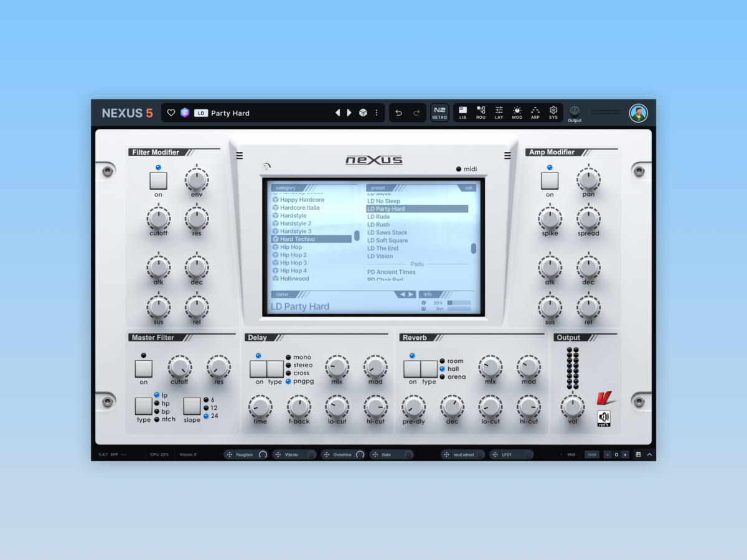Screen dimensions: 747x560
Task: Select the arena reverb type option
Action: pyautogui.click(x=453, y=377)
